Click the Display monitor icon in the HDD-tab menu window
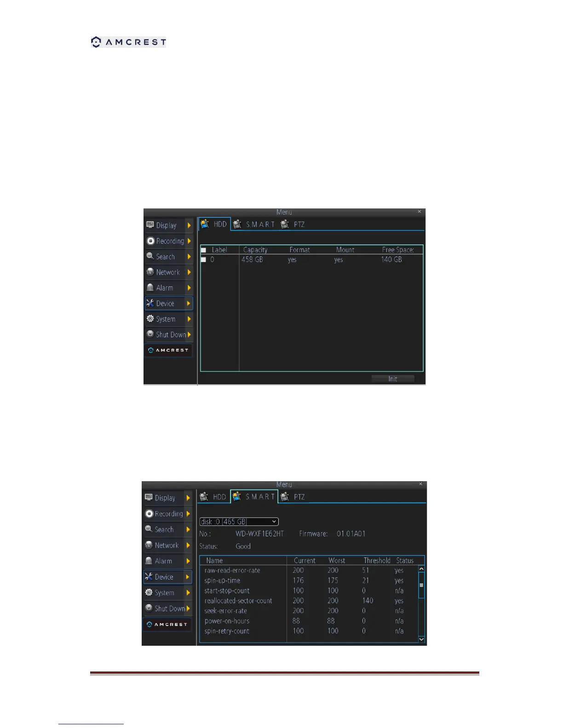The image size is (563, 728). point(150,225)
